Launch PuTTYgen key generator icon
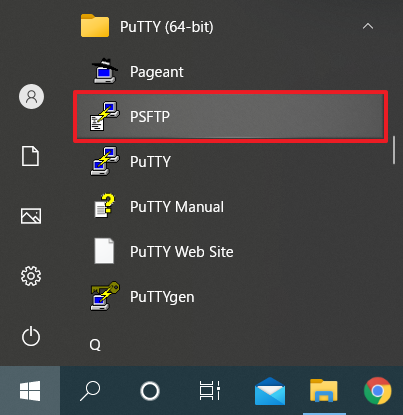403x415 pixels. pos(105,296)
